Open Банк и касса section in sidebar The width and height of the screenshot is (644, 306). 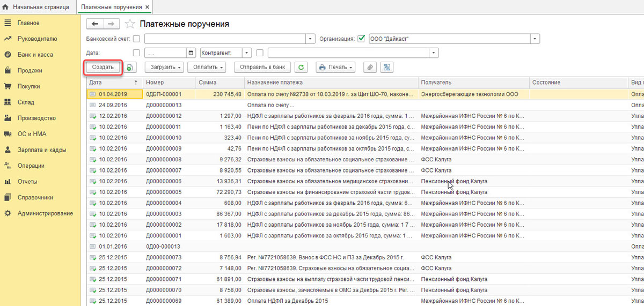click(35, 55)
